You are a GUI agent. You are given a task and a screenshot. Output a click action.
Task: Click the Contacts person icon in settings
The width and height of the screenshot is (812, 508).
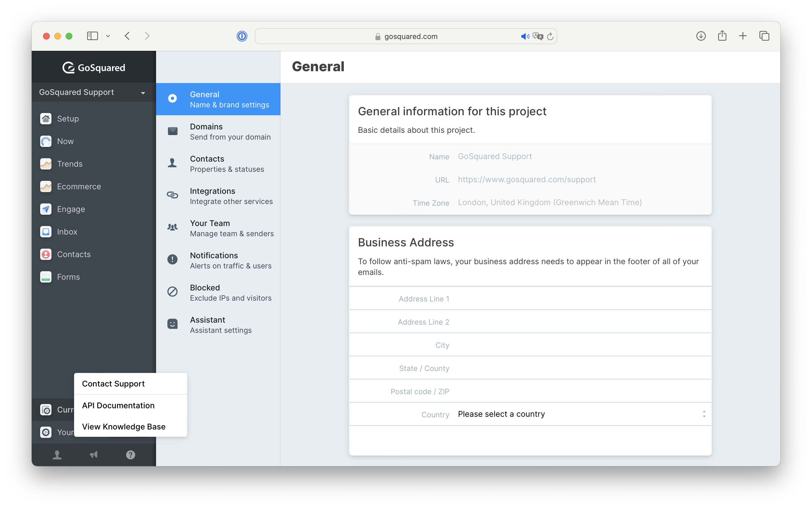click(172, 163)
